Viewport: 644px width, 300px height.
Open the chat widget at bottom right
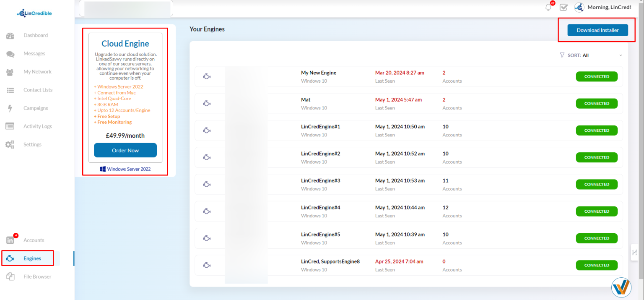tap(621, 287)
